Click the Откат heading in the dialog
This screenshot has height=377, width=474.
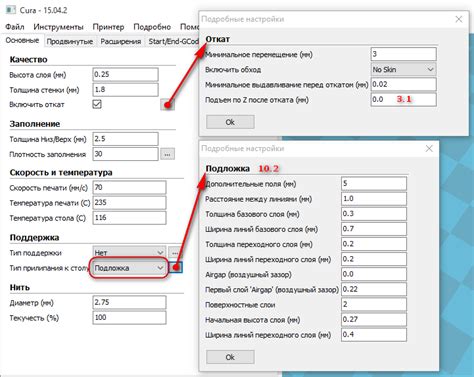[x=217, y=39]
